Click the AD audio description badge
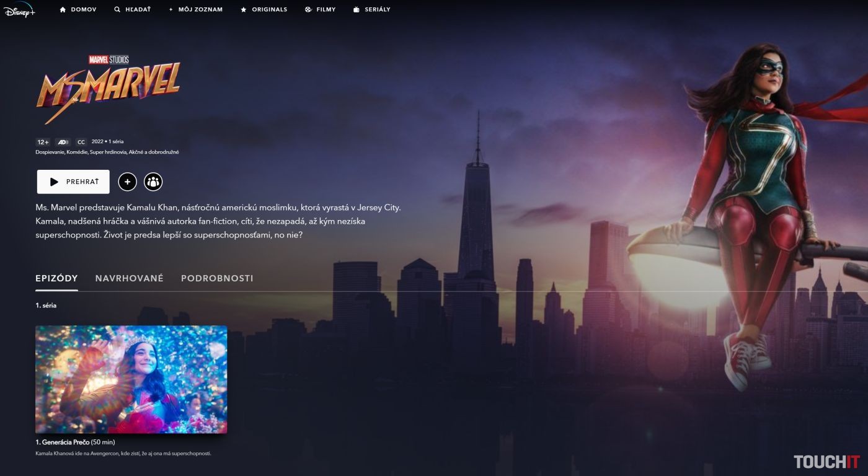Viewport: 868px width, 476px height. point(63,142)
